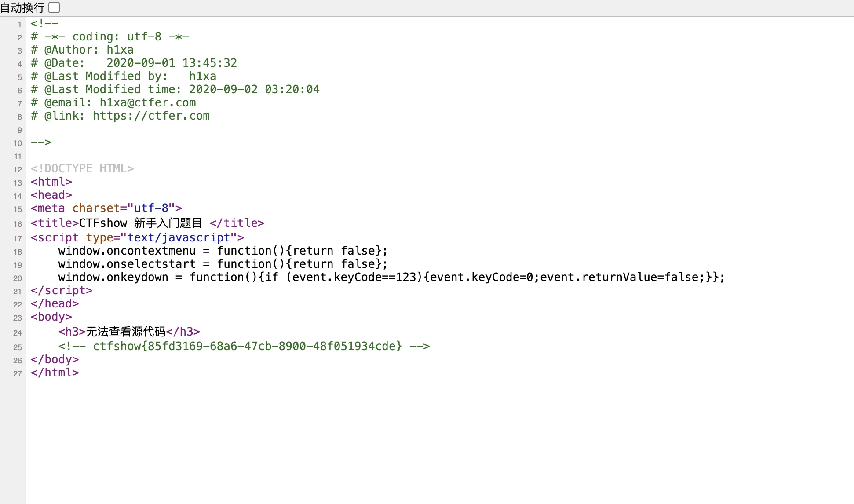
Task: Click the keyCode==123 condition text
Action: [375, 278]
